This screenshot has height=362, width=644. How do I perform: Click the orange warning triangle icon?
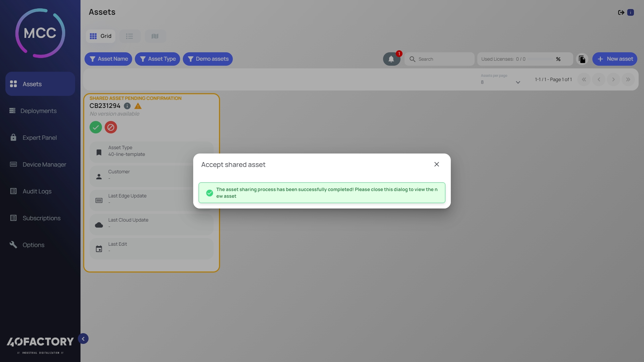(x=138, y=106)
